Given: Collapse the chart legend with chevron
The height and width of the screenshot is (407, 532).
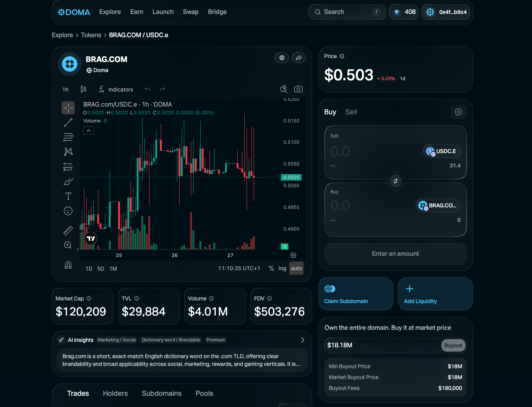Looking at the screenshot, I should click(88, 131).
